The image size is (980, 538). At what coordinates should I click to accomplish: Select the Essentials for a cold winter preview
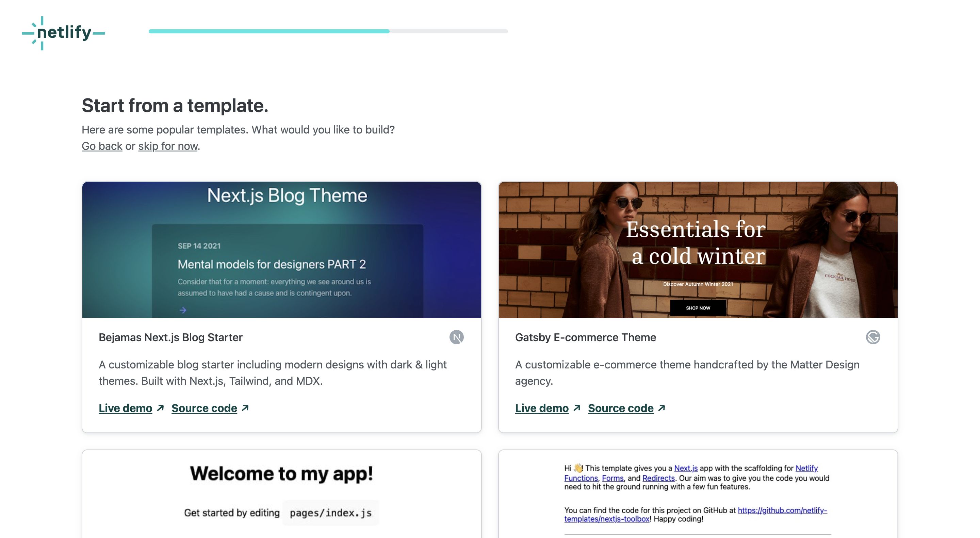[x=698, y=250]
